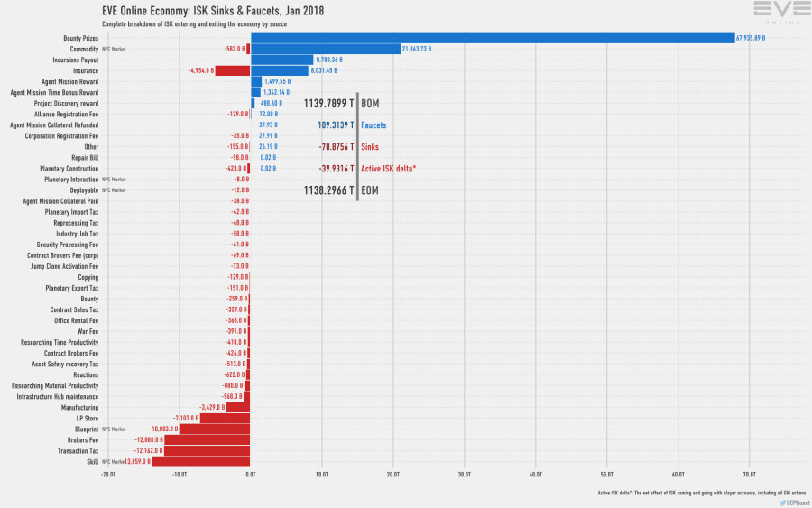Click the '109.3139 T' faucets total
The height and width of the screenshot is (508, 812).
click(337, 125)
